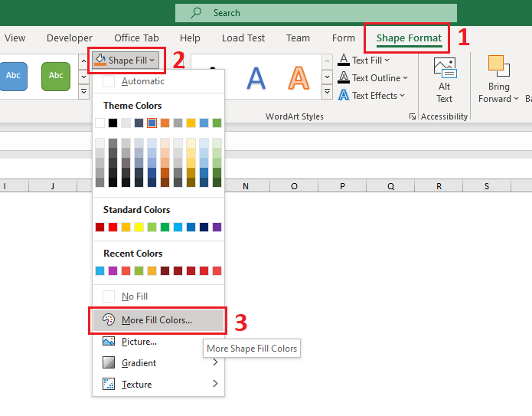Open the Bring Forward dropdown arrow

pyautogui.click(x=516, y=99)
